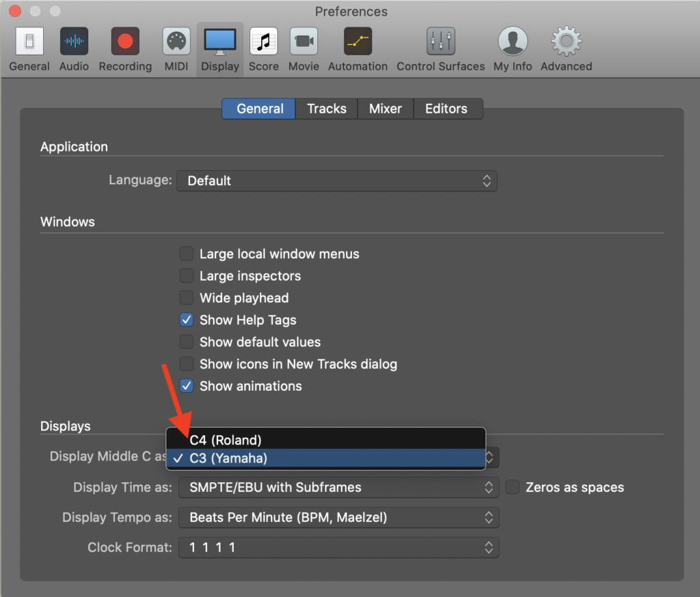Choose C3 (Yamaha) from the menu
Image resolution: width=700 pixels, height=597 pixels.
click(326, 458)
